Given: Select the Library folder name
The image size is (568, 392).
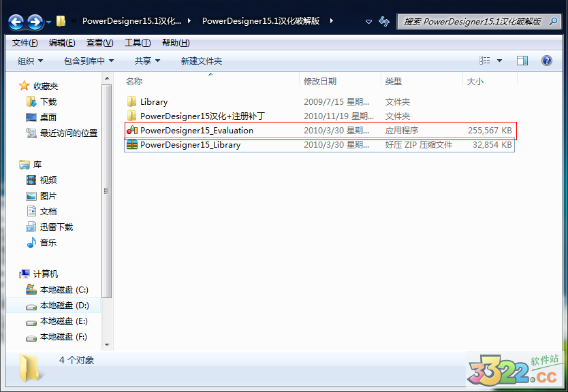Looking at the screenshot, I should pos(154,101).
